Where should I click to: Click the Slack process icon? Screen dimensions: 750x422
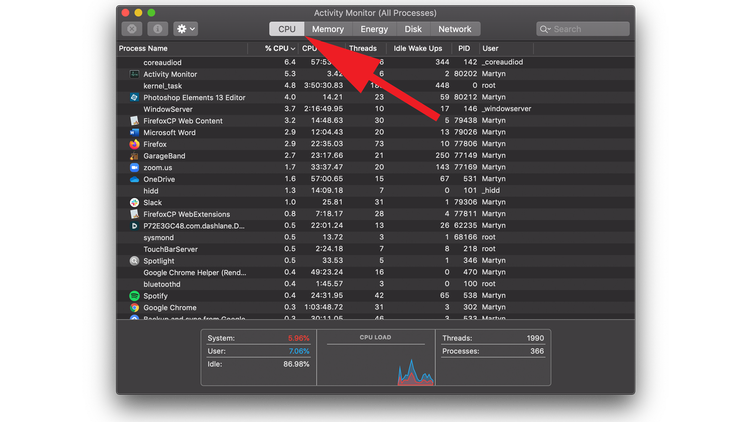coord(134,202)
